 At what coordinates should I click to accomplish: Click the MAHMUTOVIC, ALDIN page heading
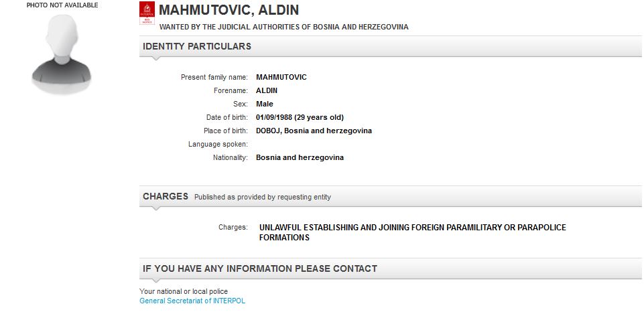(x=229, y=11)
